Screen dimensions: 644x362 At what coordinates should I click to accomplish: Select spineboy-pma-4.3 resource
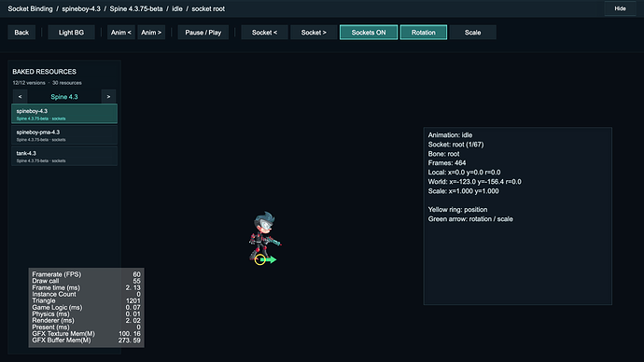pos(64,135)
